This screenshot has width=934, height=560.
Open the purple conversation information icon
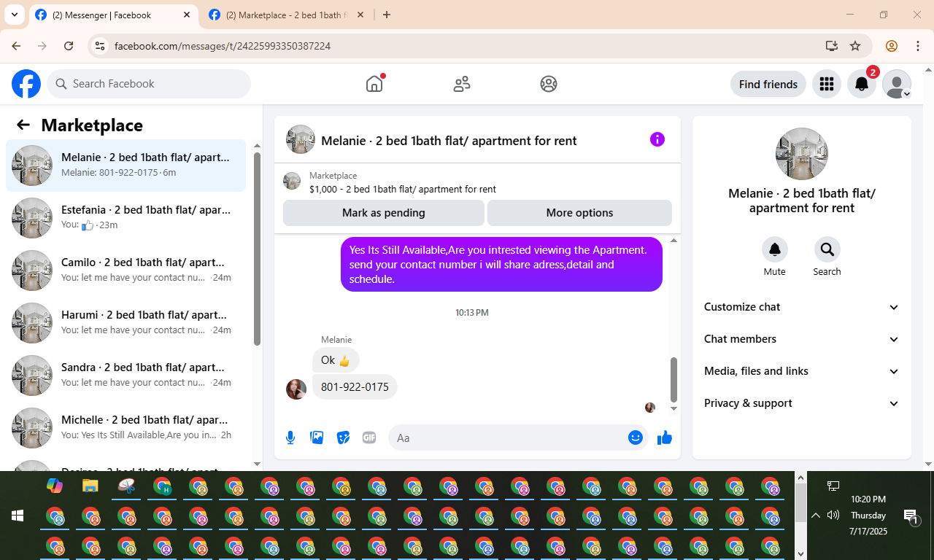click(x=657, y=139)
